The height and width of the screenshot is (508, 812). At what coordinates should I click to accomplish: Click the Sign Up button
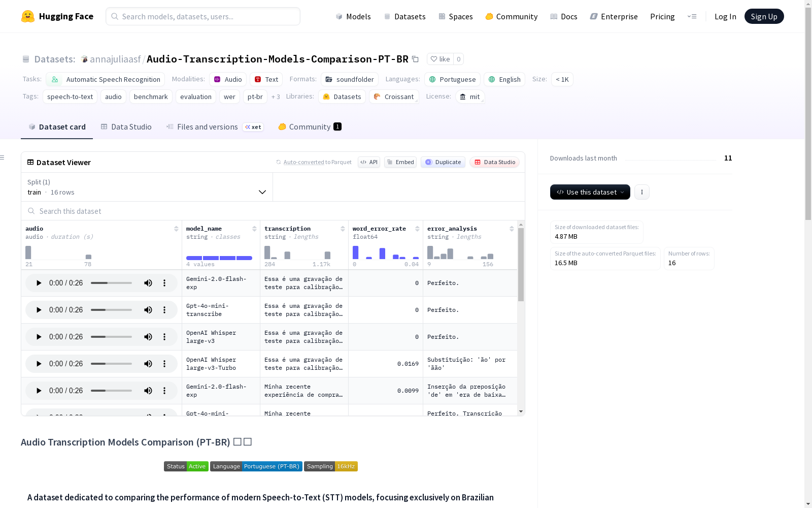click(x=764, y=16)
